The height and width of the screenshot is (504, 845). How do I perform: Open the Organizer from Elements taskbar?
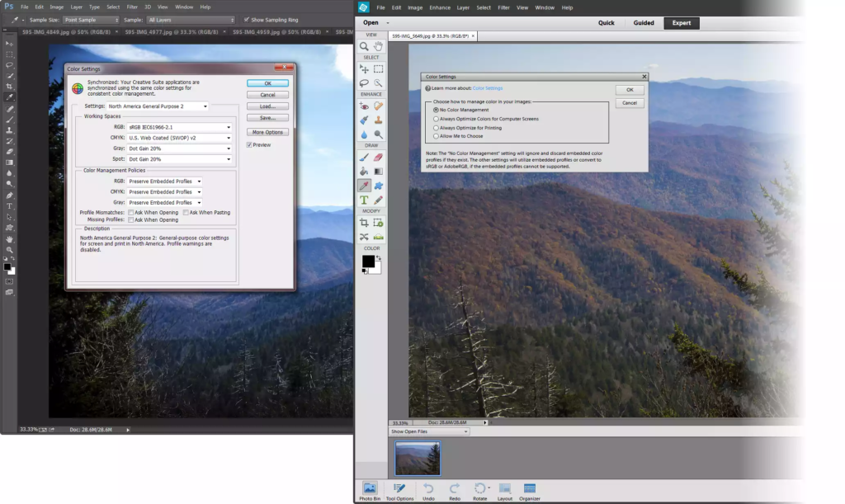coord(530,491)
